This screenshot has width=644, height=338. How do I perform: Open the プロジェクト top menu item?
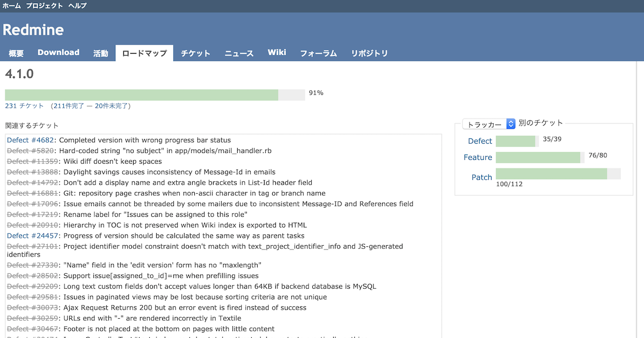[45, 6]
